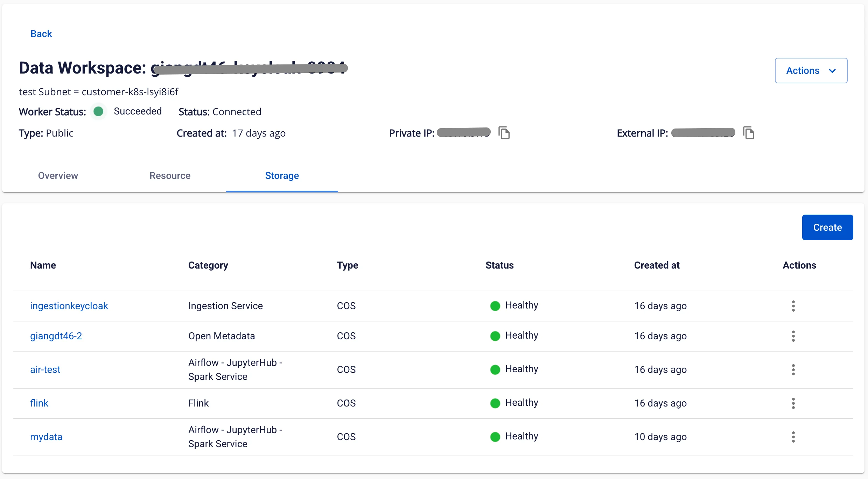Image resolution: width=868 pixels, height=479 pixels.
Task: Open the air-test storage link
Action: (45, 370)
